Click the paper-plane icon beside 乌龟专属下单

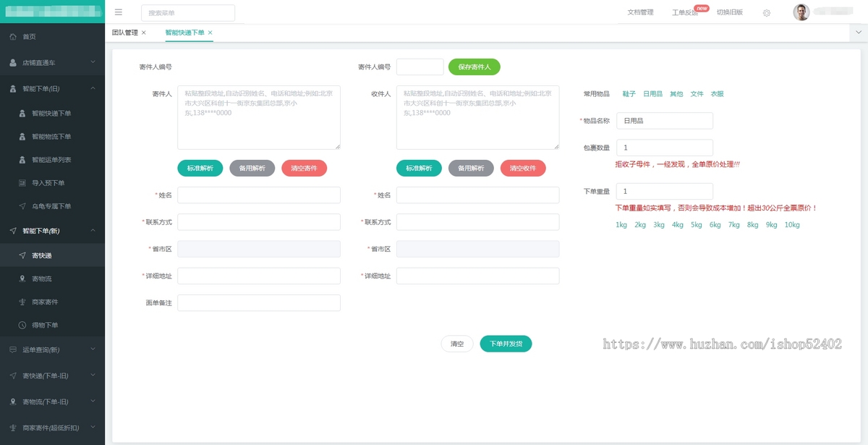[22, 206]
